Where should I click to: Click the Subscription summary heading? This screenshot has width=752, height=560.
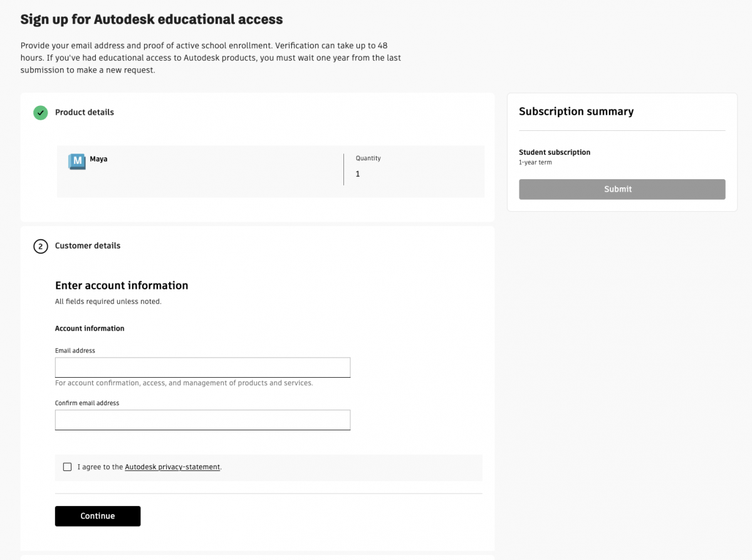coord(576,111)
